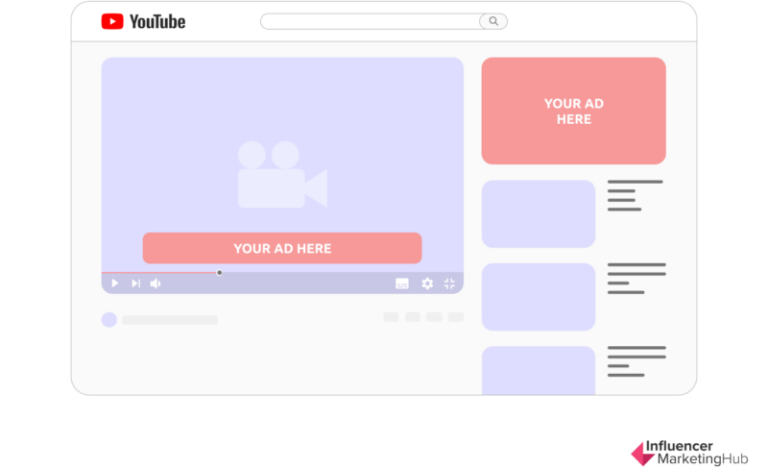
Task: Open the channel name beside the avatar
Action: 170,320
